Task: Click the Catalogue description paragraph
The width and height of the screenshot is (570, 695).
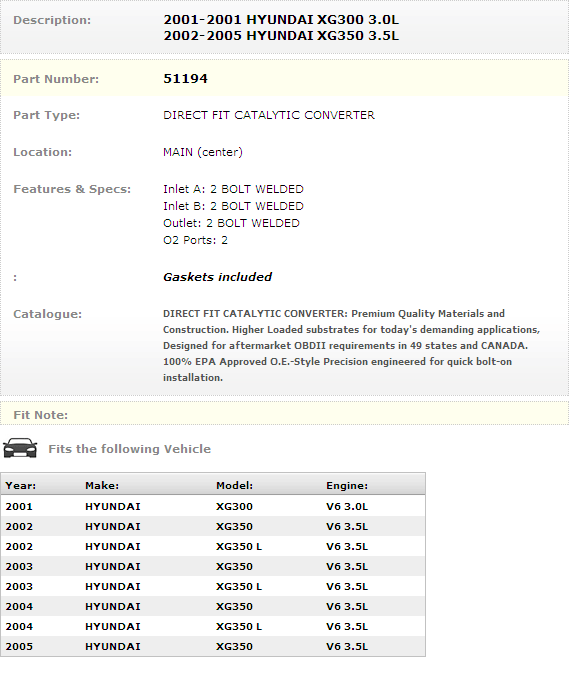Action: pos(351,346)
